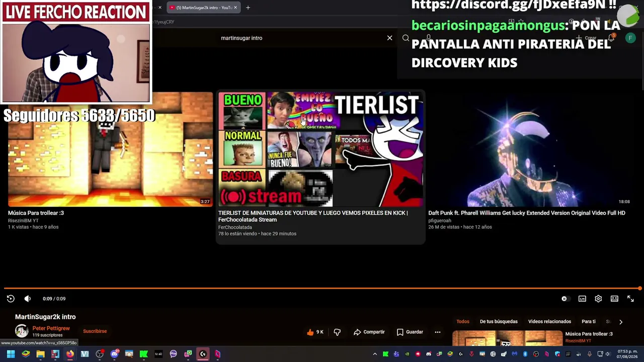Switch to theater mode view
Screen dimensions: 644x362
(x=614, y=299)
